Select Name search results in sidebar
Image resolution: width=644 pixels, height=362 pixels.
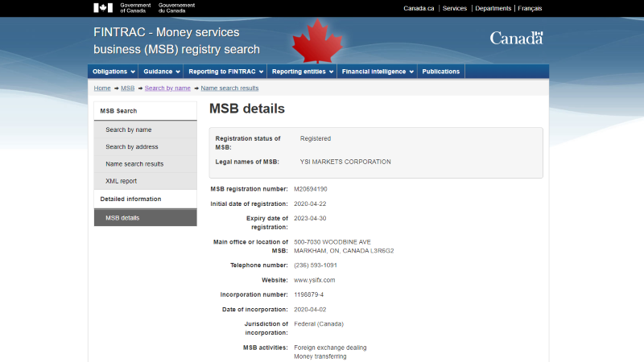click(146, 164)
